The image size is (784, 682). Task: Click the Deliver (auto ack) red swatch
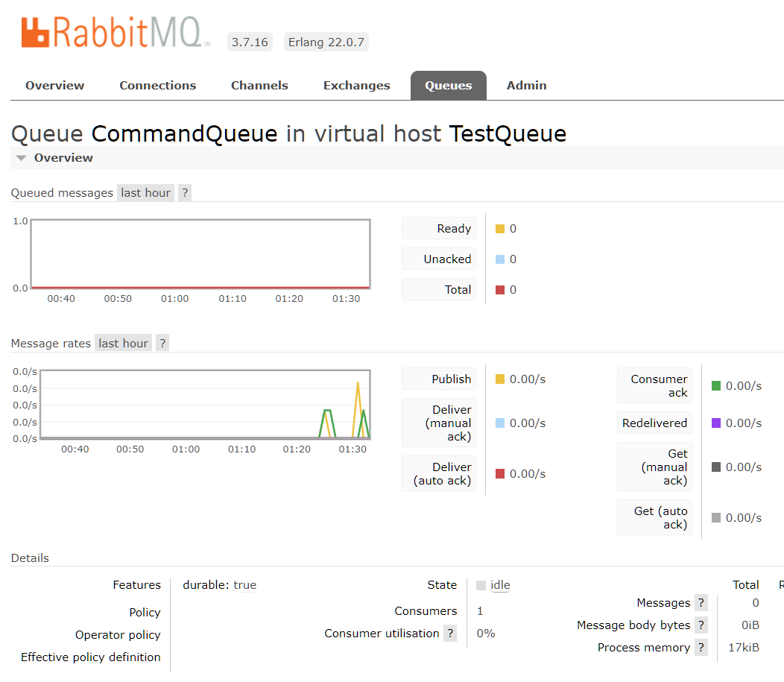coord(500,473)
